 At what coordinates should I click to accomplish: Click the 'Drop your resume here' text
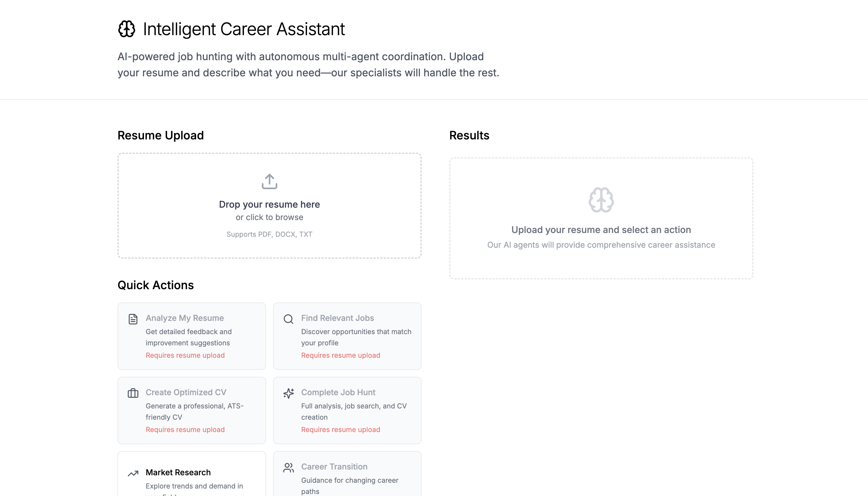[x=269, y=205]
